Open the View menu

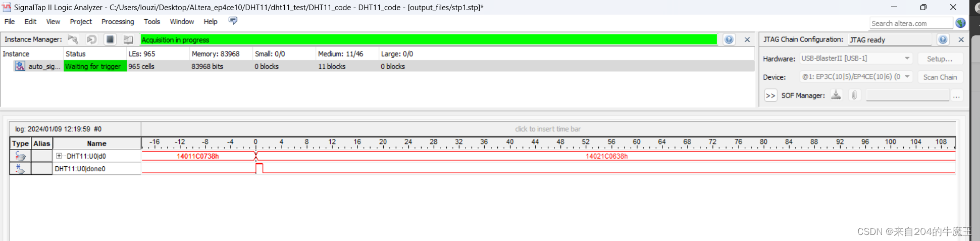coord(53,22)
